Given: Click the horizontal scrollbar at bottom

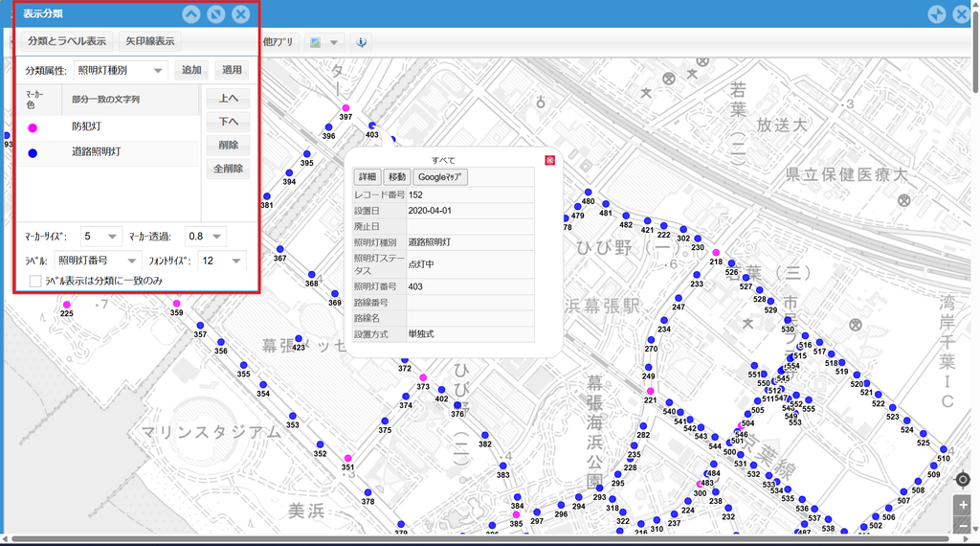Looking at the screenshot, I should [480, 538].
